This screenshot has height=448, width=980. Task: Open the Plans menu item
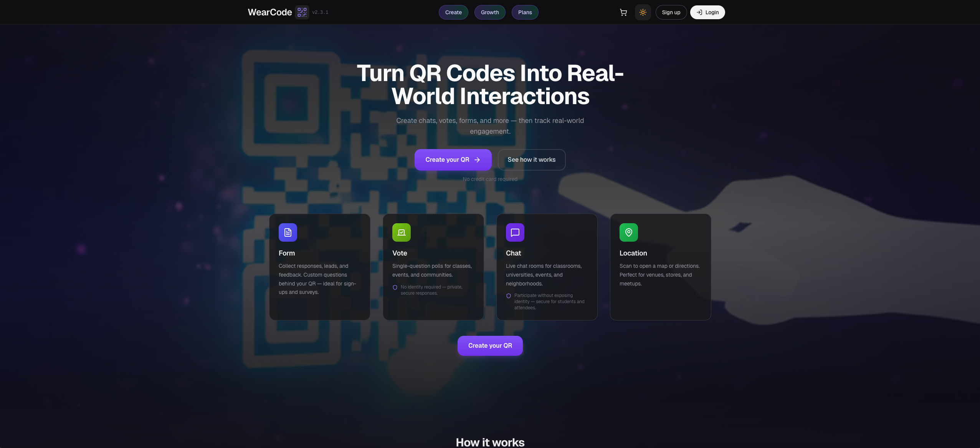tap(524, 12)
